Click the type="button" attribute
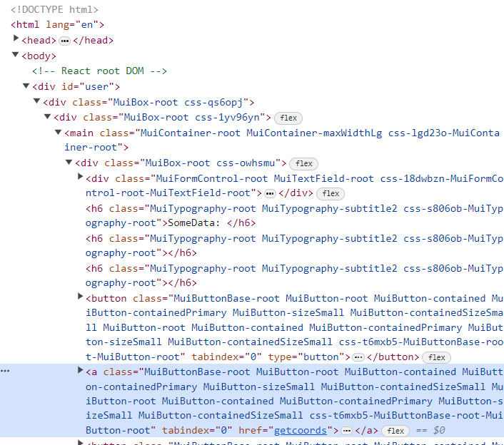The height and width of the screenshot is (445, 504). pos(306,357)
